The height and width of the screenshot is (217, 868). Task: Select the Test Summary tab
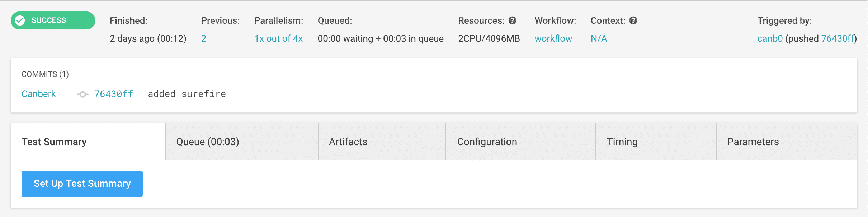(54, 142)
